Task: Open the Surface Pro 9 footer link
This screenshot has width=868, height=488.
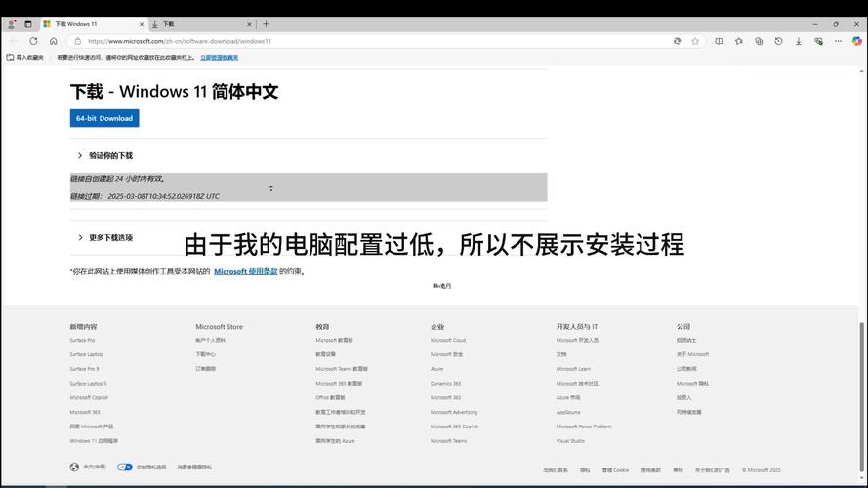Action: [84, 369]
